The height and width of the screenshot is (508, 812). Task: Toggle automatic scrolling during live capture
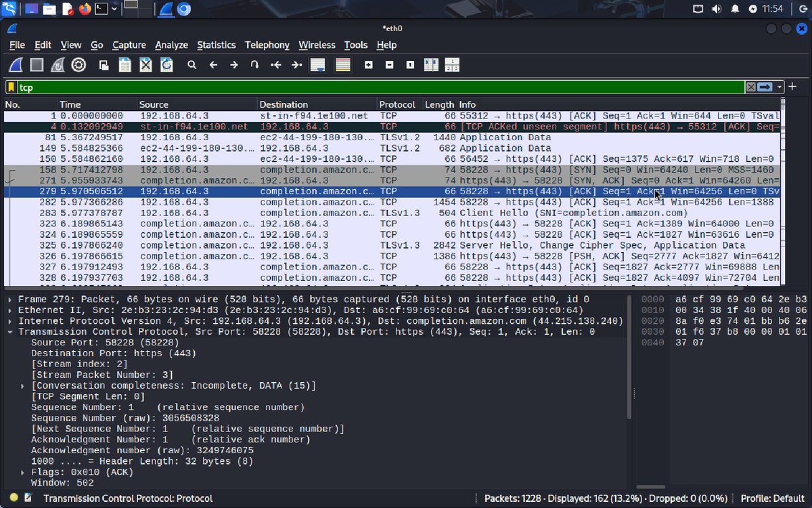pyautogui.click(x=317, y=65)
